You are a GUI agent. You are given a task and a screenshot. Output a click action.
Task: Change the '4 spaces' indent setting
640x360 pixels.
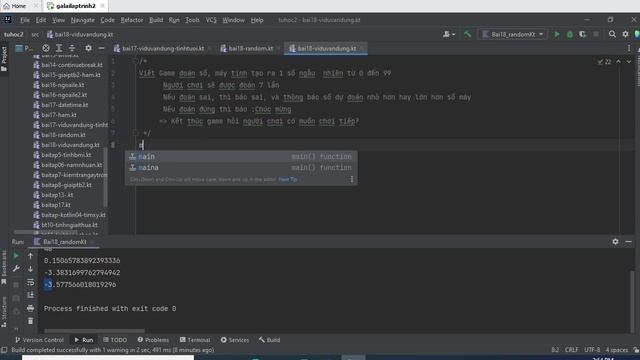(x=617, y=350)
